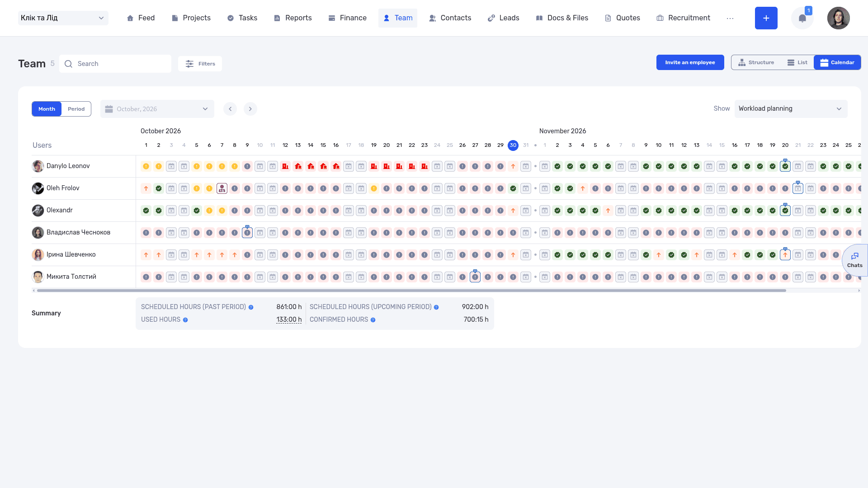868x488 pixels.
Task: Open the Leads menu
Action: (504, 18)
